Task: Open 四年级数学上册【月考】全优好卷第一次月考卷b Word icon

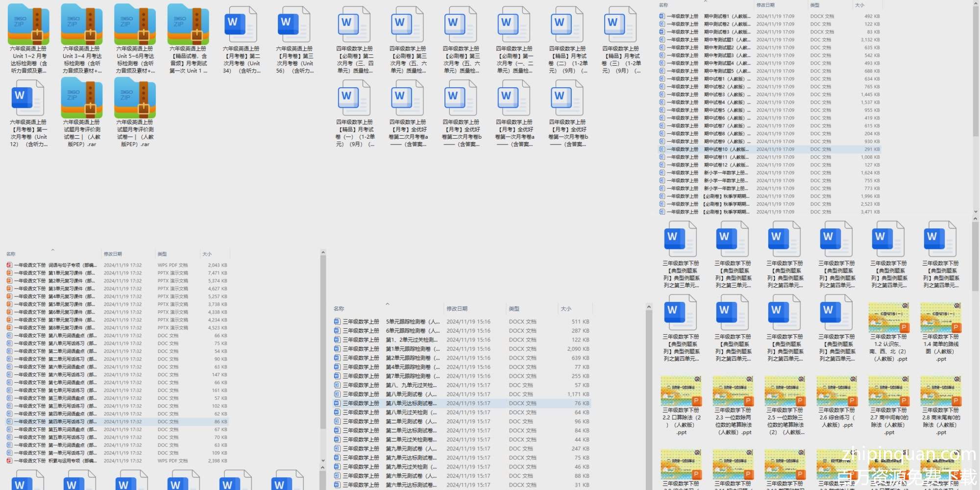Action: pyautogui.click(x=567, y=98)
